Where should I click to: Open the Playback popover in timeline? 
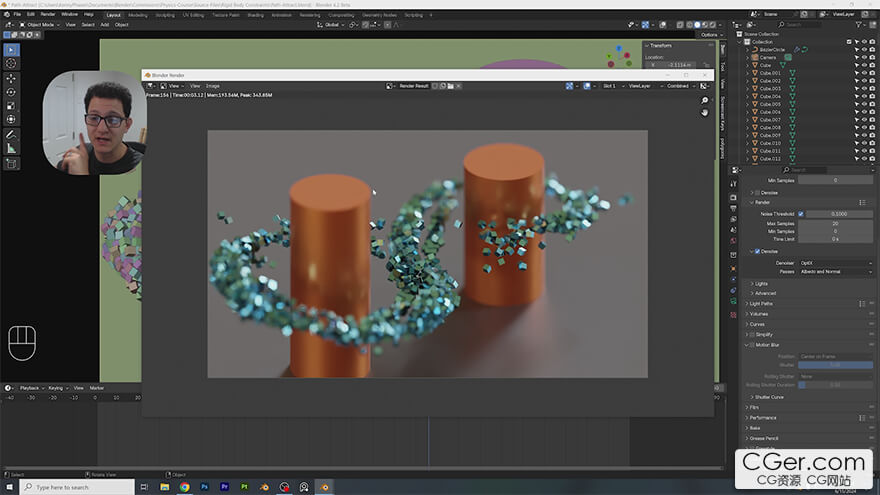[x=31, y=387]
